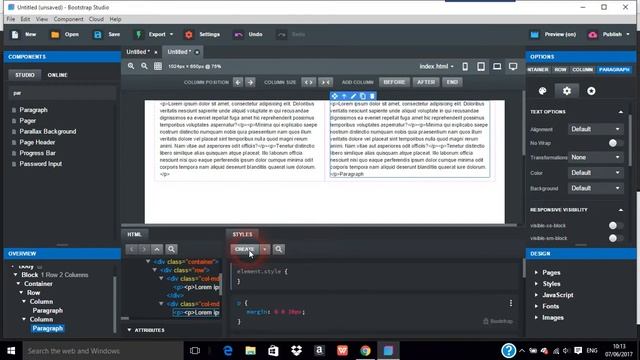Image resolution: width=640 pixels, height=360 pixels.
Task: Open the Cloud menu
Action: click(96, 19)
